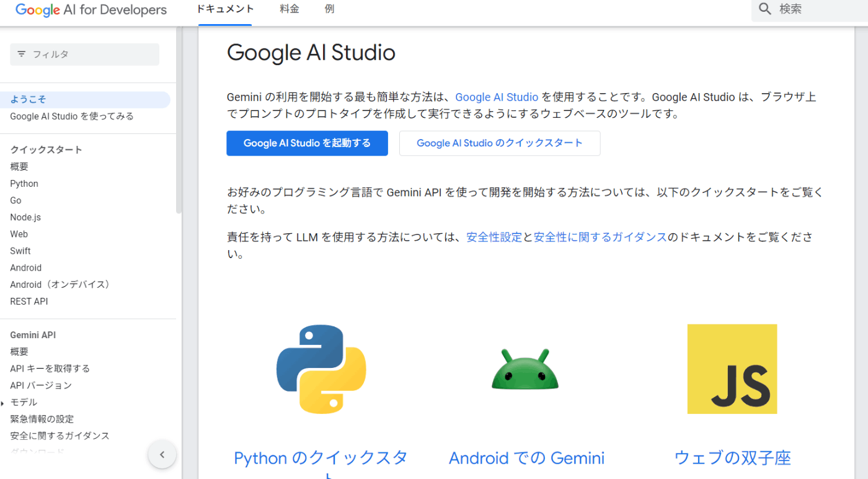868x479 pixels.
Task: Select 概要 under クイックスタート
Action: (x=19, y=167)
